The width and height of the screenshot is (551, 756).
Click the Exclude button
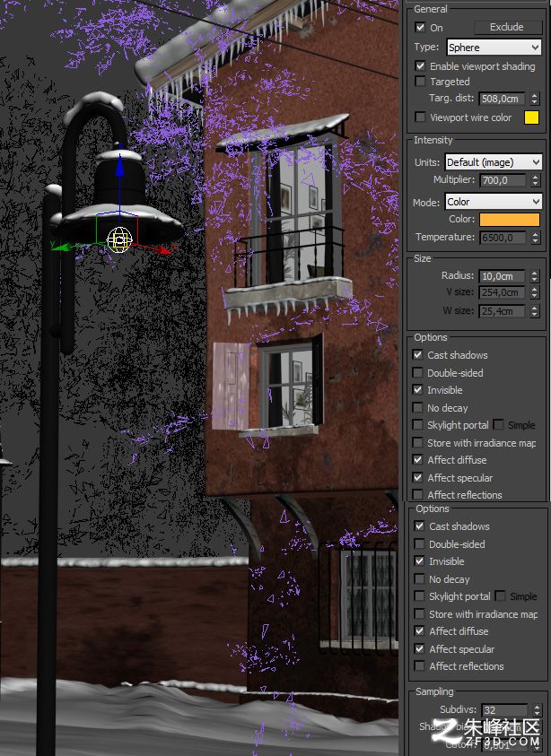pos(507,27)
